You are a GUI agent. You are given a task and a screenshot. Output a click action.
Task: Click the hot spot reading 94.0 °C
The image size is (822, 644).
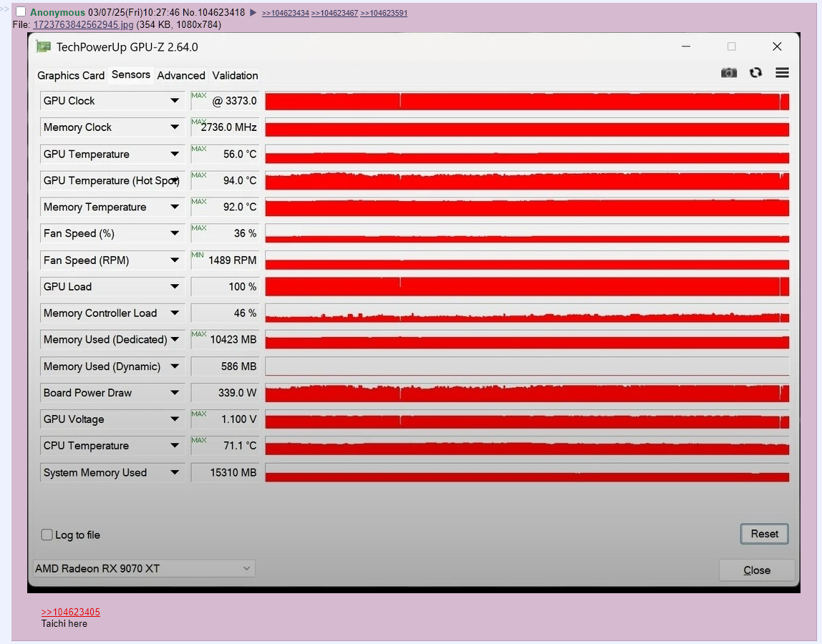click(240, 180)
